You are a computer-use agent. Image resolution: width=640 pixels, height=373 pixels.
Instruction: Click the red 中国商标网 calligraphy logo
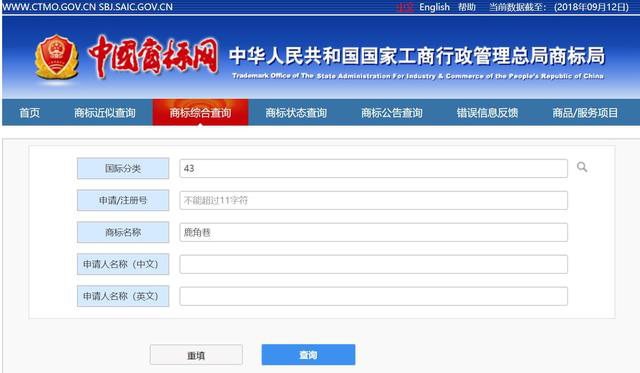153,57
